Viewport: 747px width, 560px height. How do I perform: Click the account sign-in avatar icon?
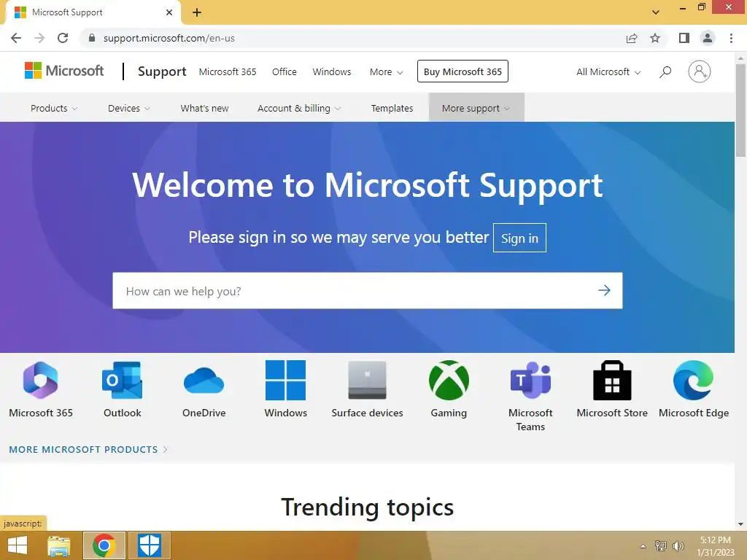tap(700, 71)
